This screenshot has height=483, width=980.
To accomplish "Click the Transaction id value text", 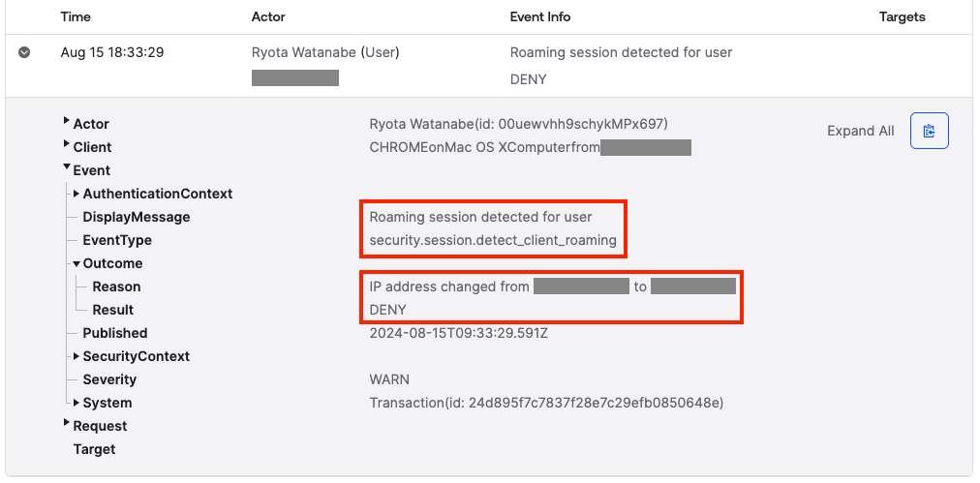I will [547, 403].
